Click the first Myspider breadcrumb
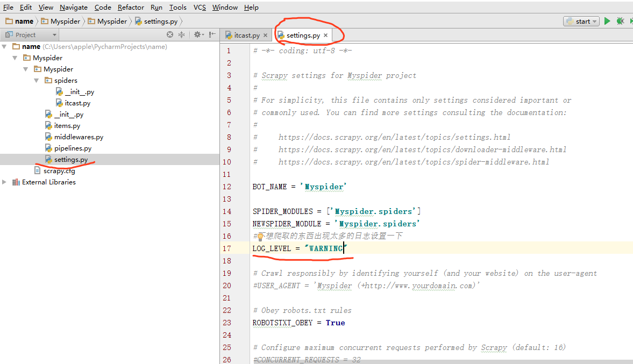Screen dimensions: 633x364 (61, 22)
